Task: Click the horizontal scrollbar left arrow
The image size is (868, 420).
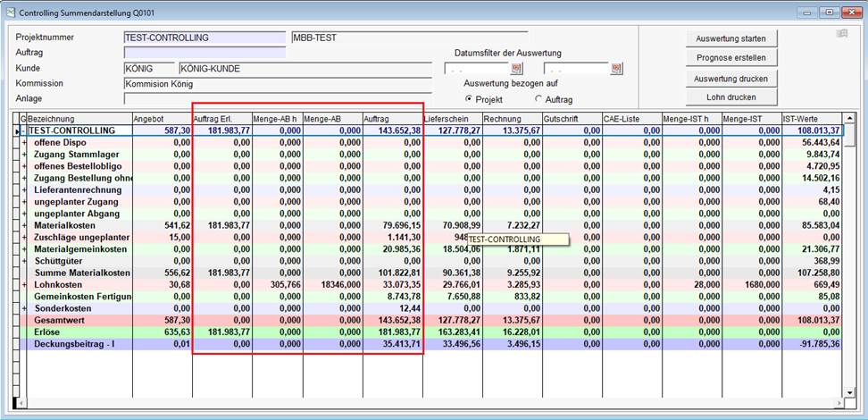Action: 21,404
